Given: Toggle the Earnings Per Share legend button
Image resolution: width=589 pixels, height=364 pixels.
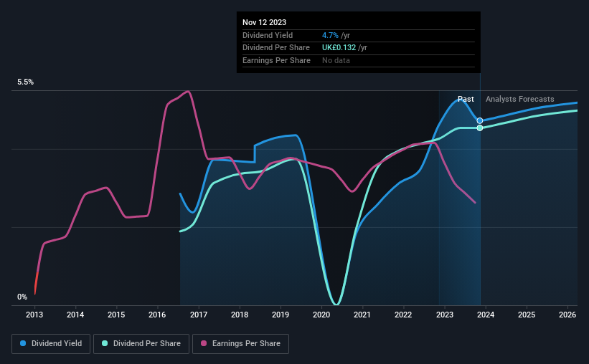Looking at the screenshot, I should [x=240, y=344].
